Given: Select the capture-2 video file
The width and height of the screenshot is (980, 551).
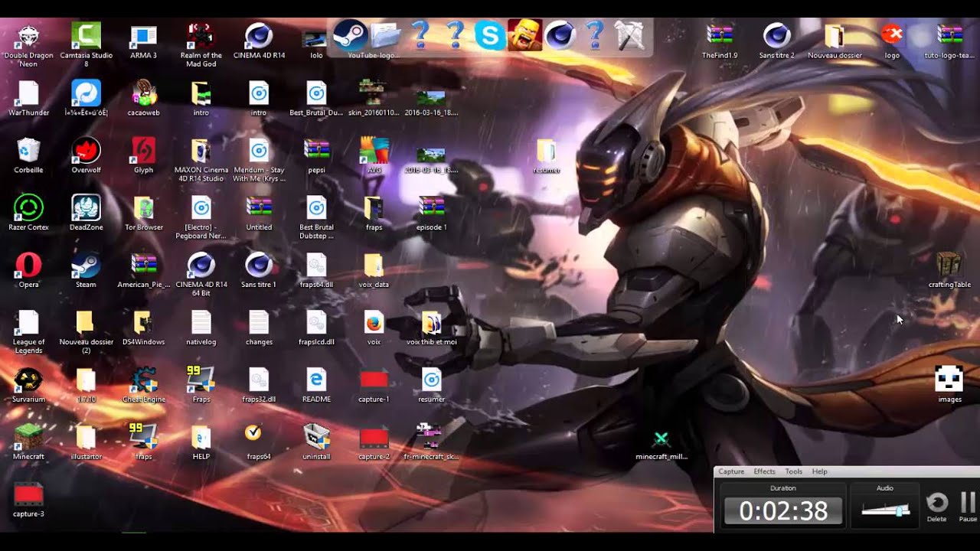Looking at the screenshot, I should click(374, 438).
